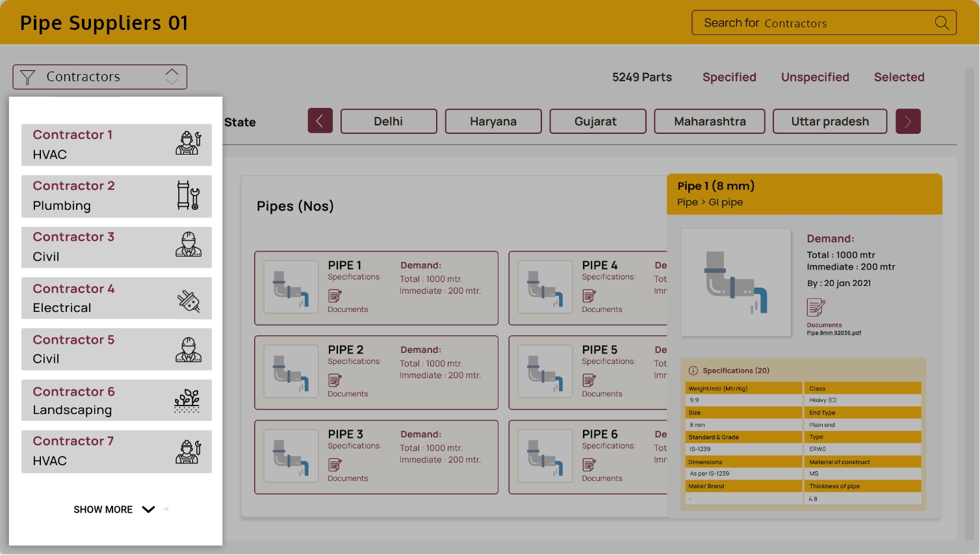Screen dimensions: 980x555
Task: Select Haryana state filter
Action: 493,122
